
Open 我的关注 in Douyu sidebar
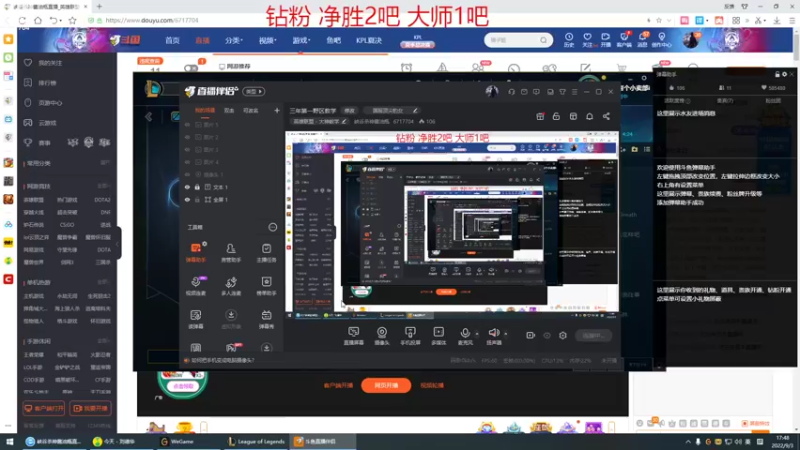click(50, 63)
